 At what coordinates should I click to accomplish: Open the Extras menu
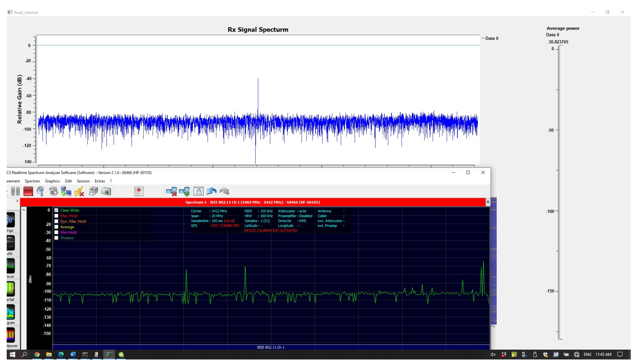[100, 181]
